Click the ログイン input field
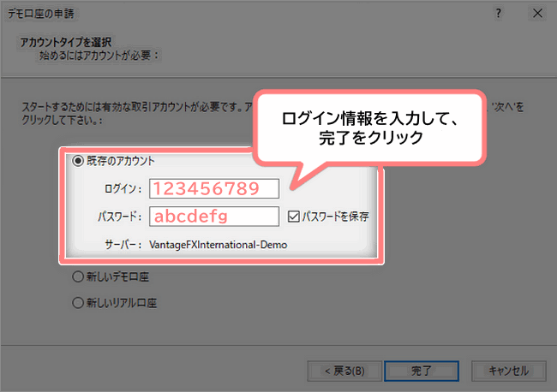Screen dimensions: 557x392 214,188
